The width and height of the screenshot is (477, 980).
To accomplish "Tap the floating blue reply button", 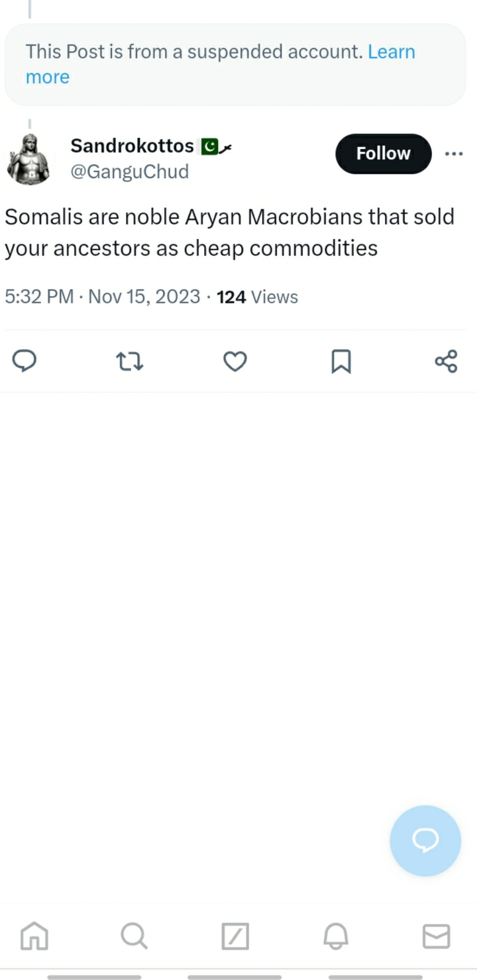I will [425, 841].
